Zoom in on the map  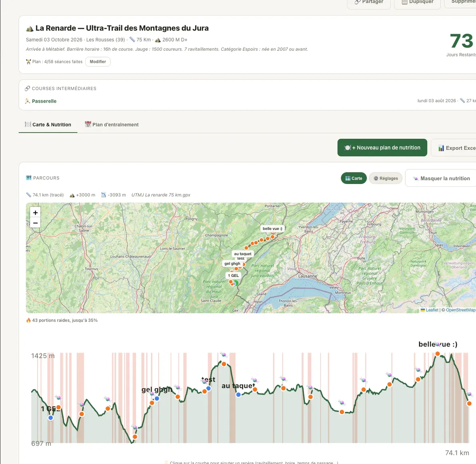pyautogui.click(x=35, y=213)
